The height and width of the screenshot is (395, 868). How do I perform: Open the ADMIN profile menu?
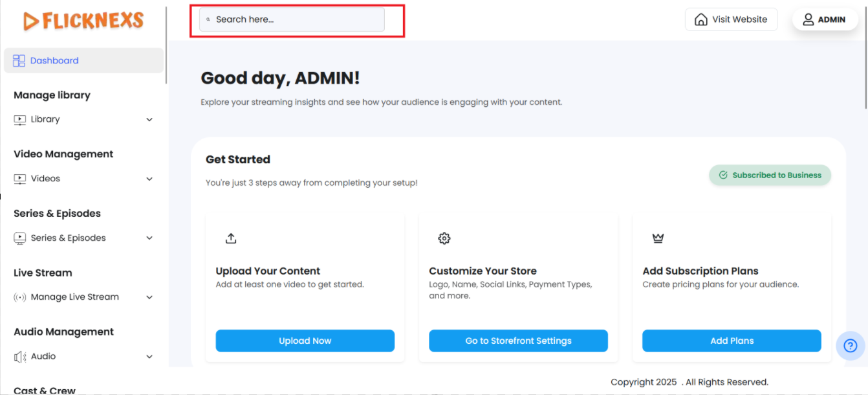(x=823, y=19)
